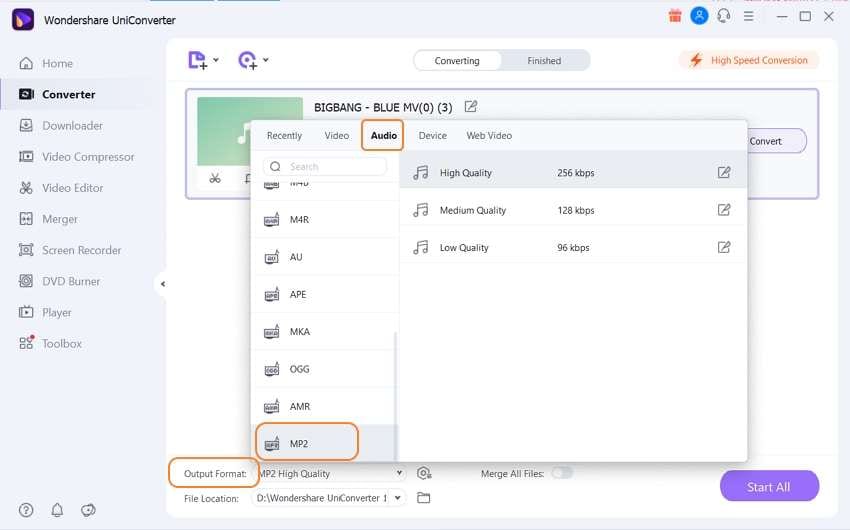Open the support headset icon
The width and height of the screenshot is (850, 530).
point(724,16)
